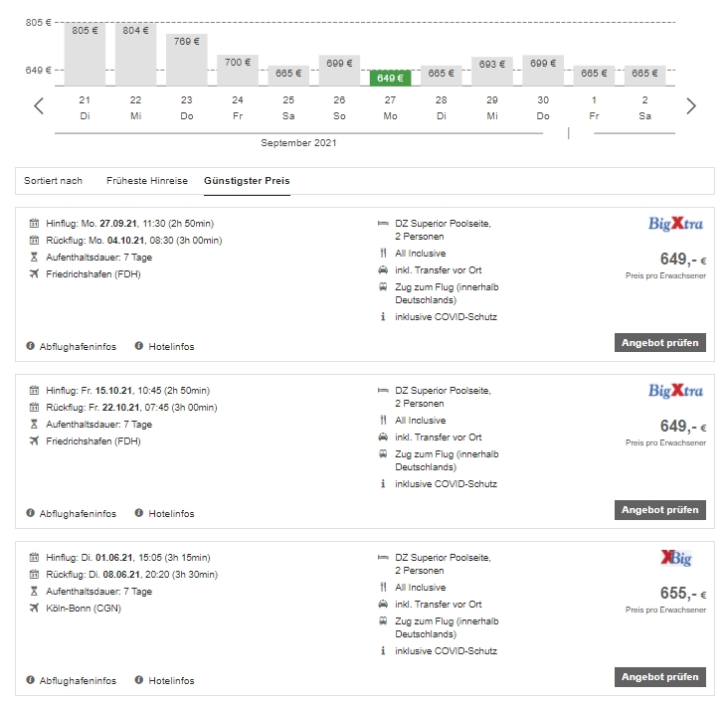Click info icon beside first Abflughafeninfos

31,346
